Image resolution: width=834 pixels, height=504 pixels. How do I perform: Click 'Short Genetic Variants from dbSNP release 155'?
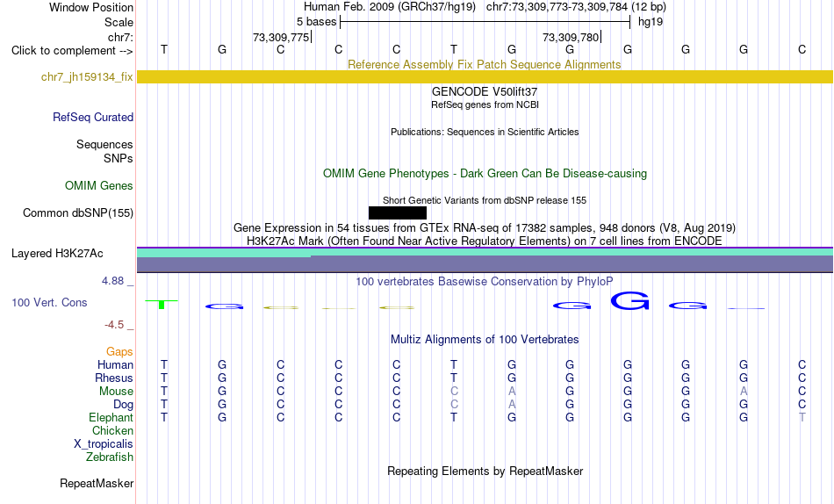485,201
